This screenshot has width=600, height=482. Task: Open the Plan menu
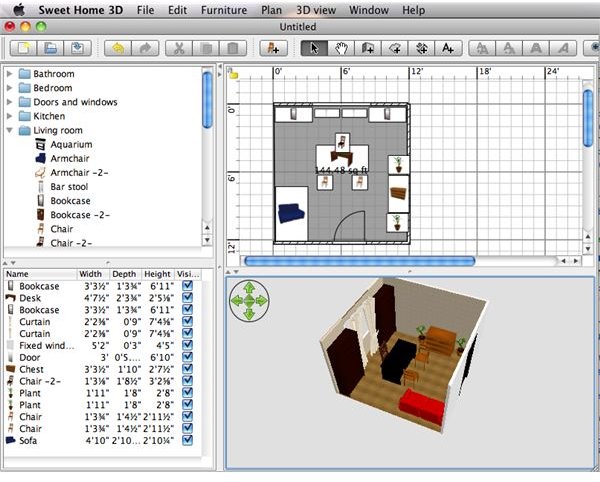[x=271, y=10]
